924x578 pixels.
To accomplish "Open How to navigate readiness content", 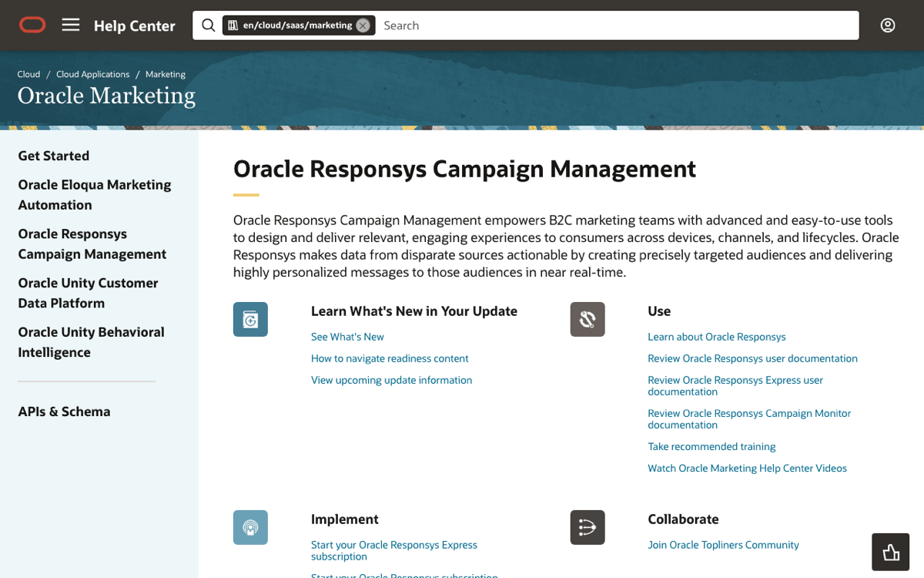I will coord(390,358).
